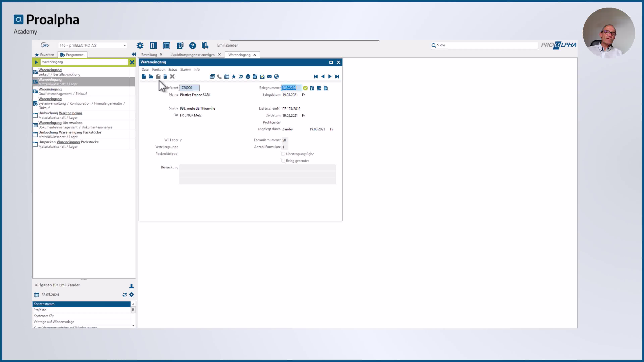The height and width of the screenshot is (362, 644).
Task: Open the info puzzle icon in the header
Action: point(180,45)
